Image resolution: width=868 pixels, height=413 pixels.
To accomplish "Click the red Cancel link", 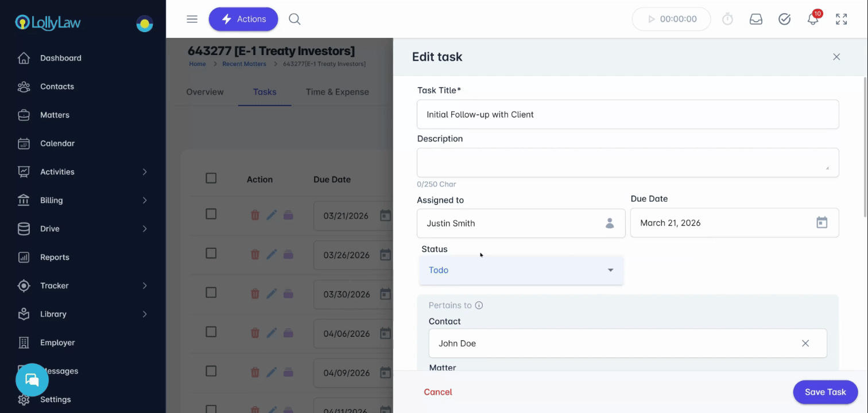I will pos(438,392).
